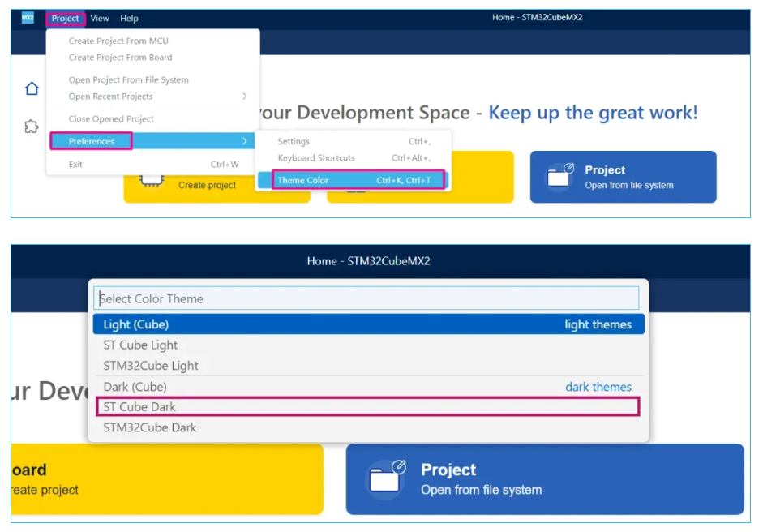
Task: Click the lower Home - STM32CubeMX2 title text
Action: 368,261
